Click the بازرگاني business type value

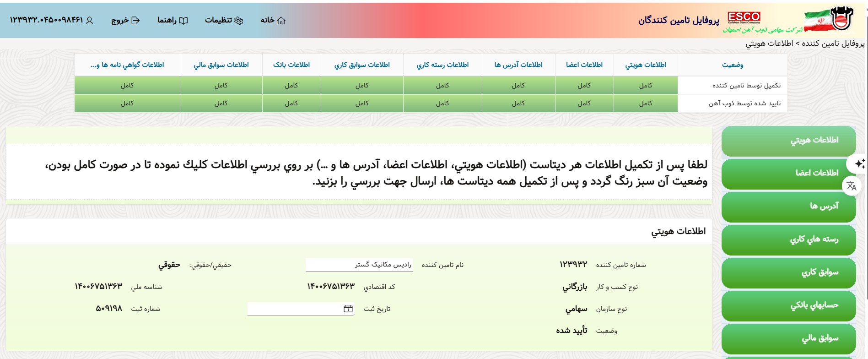point(575,287)
